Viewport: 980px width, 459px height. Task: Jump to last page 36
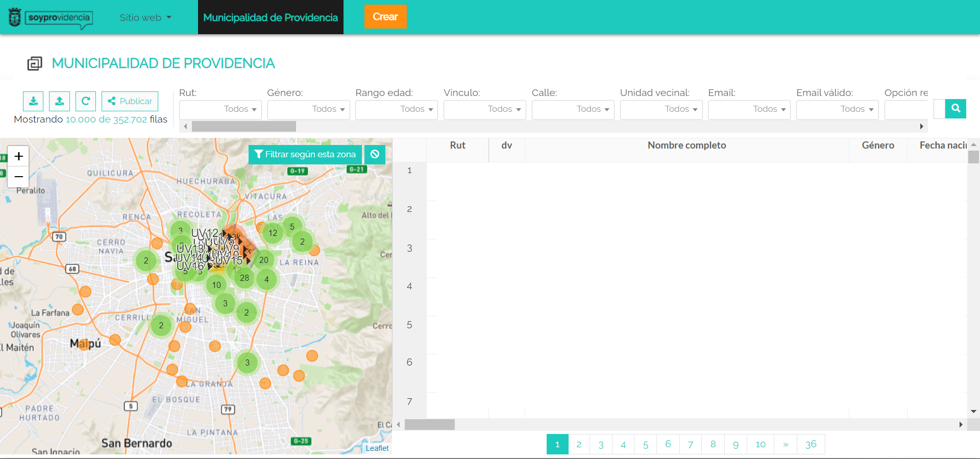(x=811, y=444)
